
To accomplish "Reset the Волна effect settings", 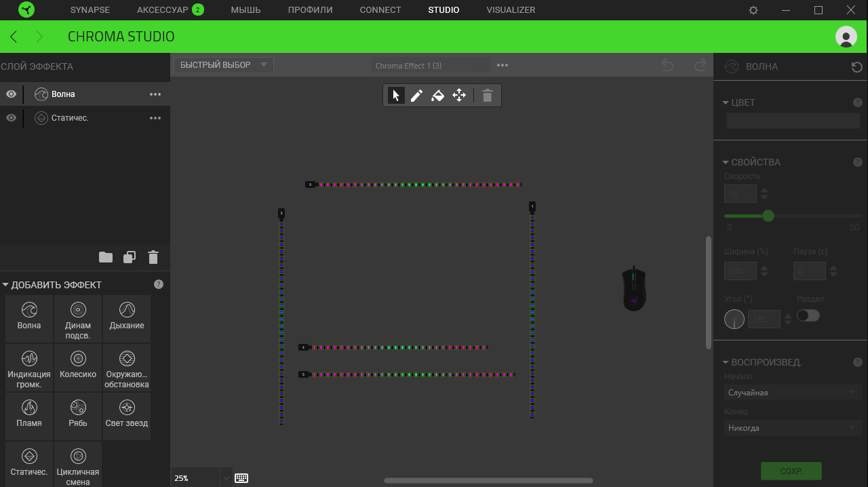I will pyautogui.click(x=857, y=66).
